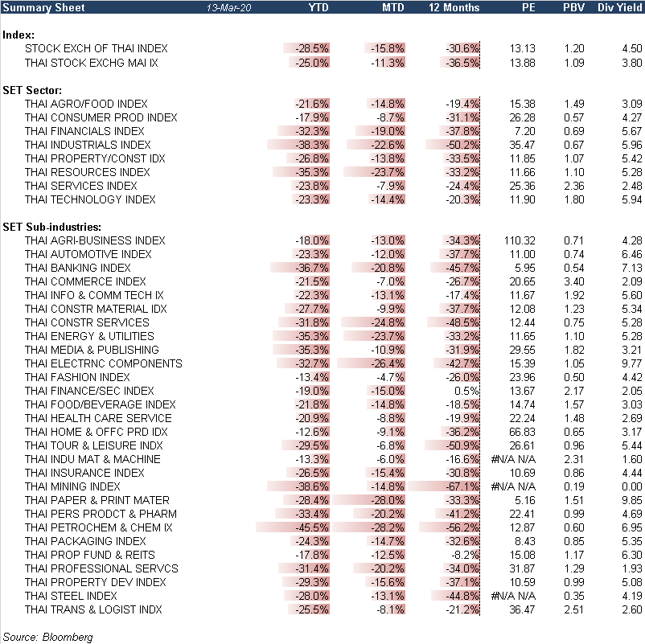Viewport: 645px width, 644px height.
Task: Click the Source: Bloomberg footnote
Action: tap(47, 637)
